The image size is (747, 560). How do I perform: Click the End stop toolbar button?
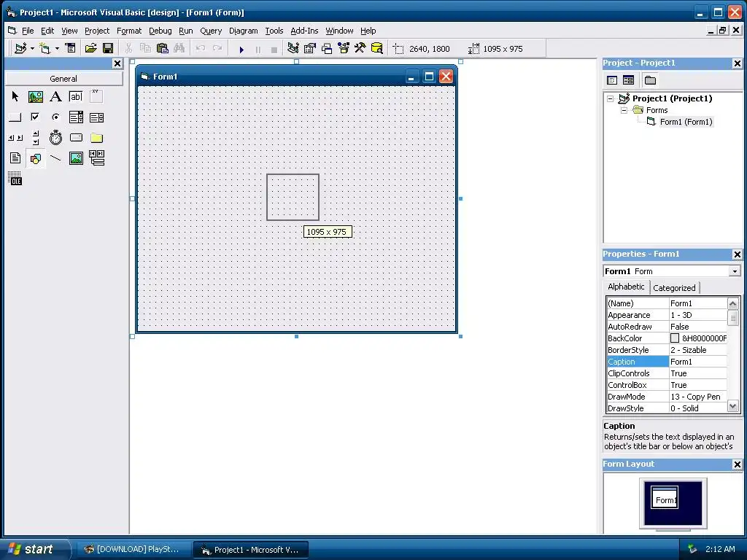[x=274, y=49]
